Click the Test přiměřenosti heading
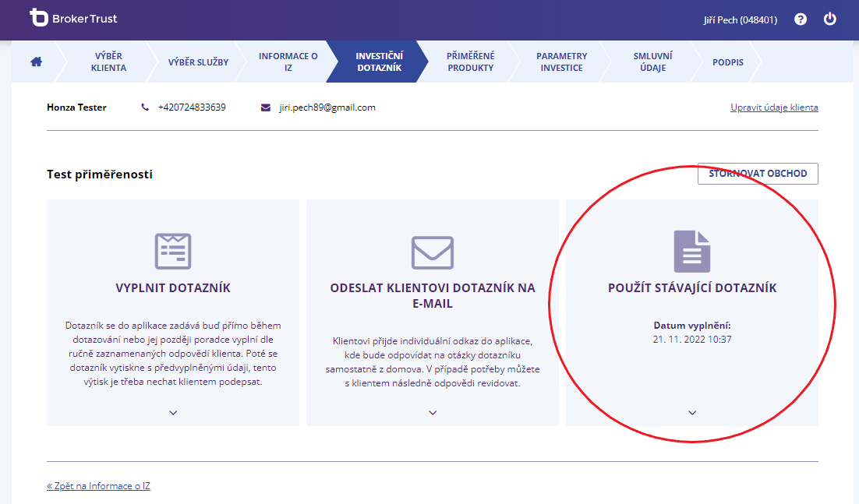 (x=100, y=174)
